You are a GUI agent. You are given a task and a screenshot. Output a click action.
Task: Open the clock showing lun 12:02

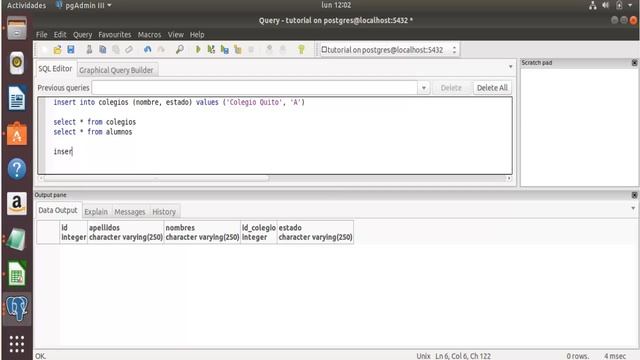336,5
